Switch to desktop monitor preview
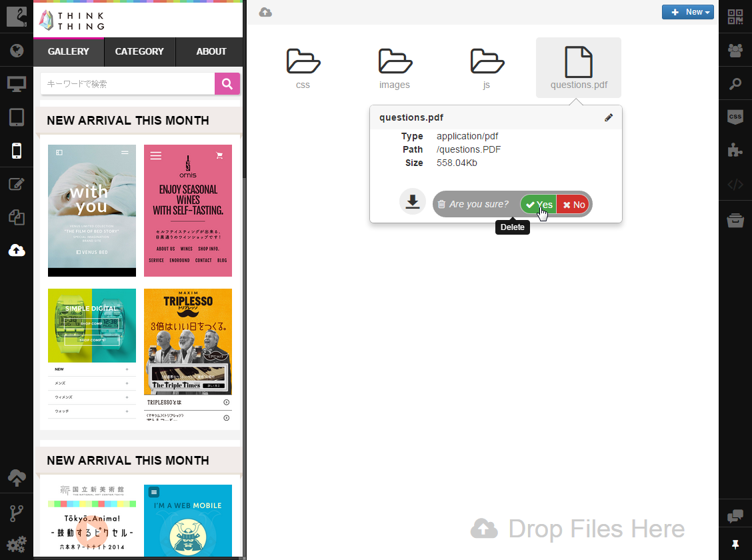 click(x=17, y=84)
